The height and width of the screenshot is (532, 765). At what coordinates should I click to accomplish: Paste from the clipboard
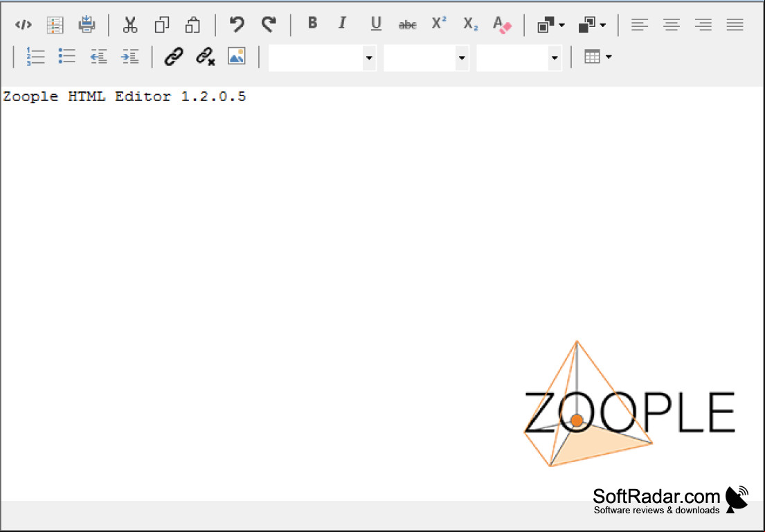[x=192, y=24]
